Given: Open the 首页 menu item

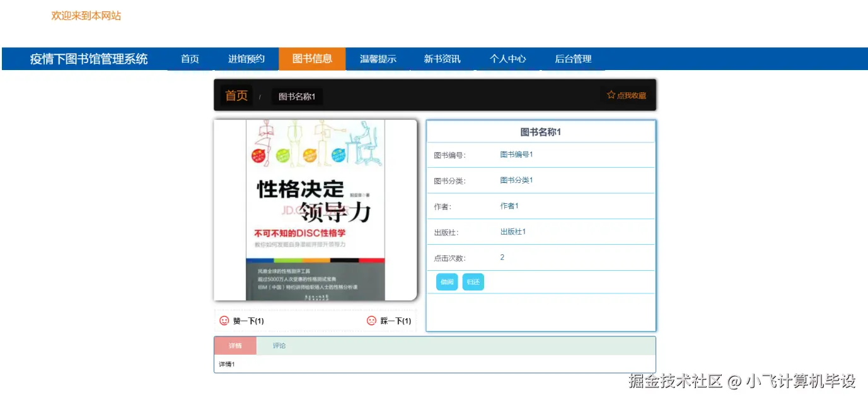Looking at the screenshot, I should pyautogui.click(x=189, y=59).
